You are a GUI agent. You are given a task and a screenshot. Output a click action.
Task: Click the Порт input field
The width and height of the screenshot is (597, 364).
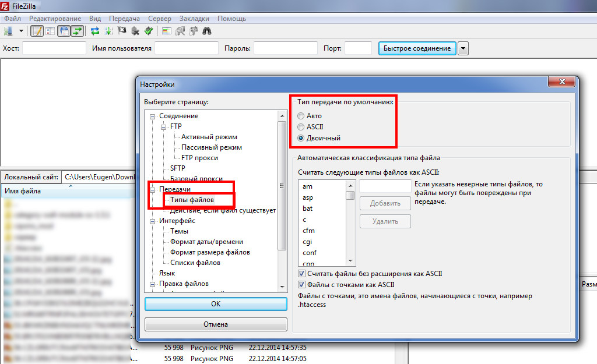coord(358,48)
